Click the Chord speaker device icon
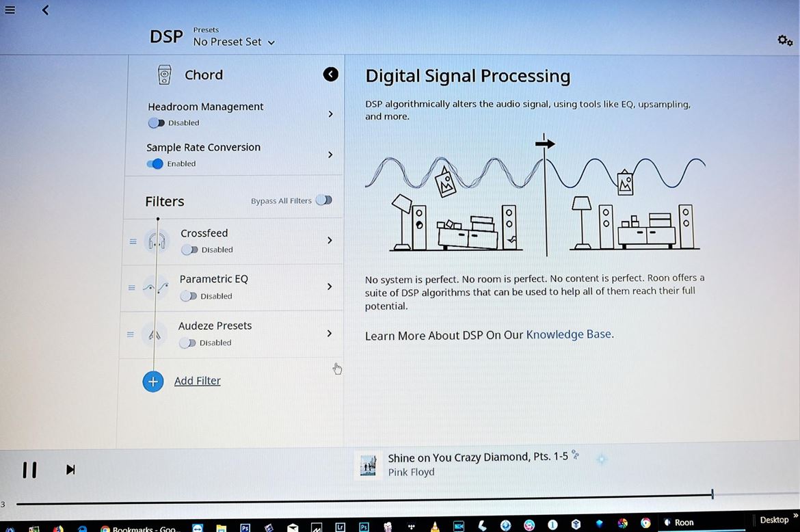The width and height of the screenshot is (800, 532). (x=164, y=75)
